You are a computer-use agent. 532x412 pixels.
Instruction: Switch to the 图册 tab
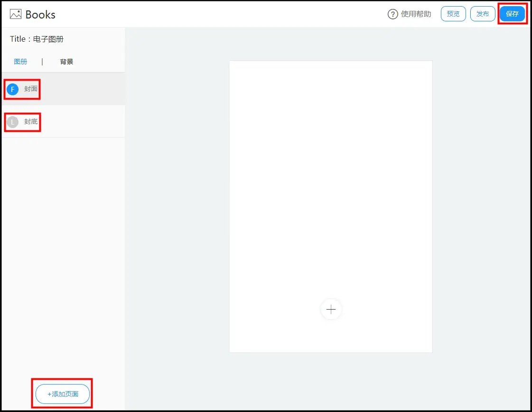click(x=20, y=62)
